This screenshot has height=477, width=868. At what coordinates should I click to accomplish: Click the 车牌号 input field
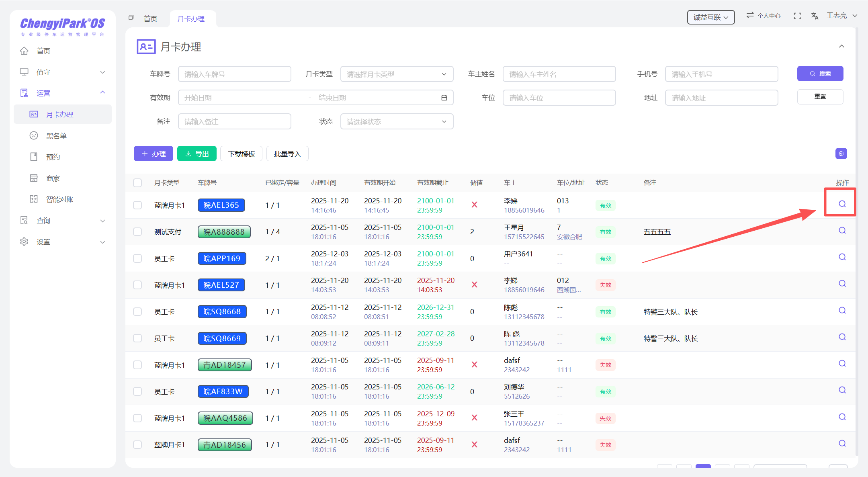[234, 74]
